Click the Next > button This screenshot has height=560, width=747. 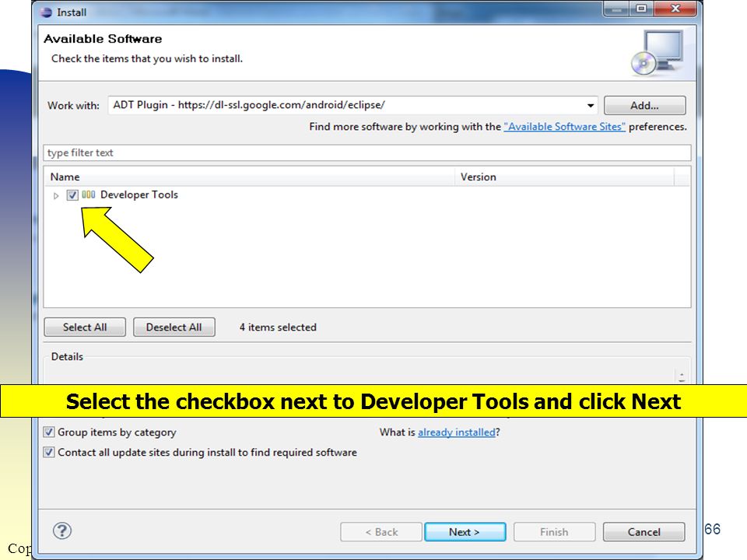[x=465, y=532]
